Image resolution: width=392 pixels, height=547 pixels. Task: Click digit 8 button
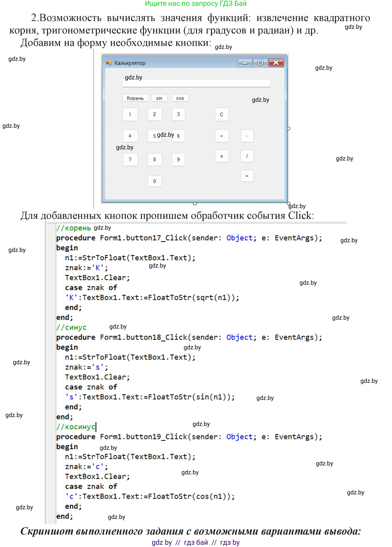point(155,159)
